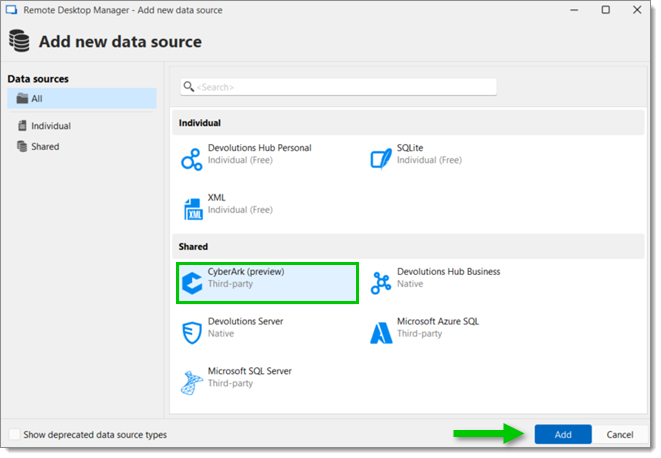Click the Individual section header
The image size is (661, 458).
click(408, 123)
